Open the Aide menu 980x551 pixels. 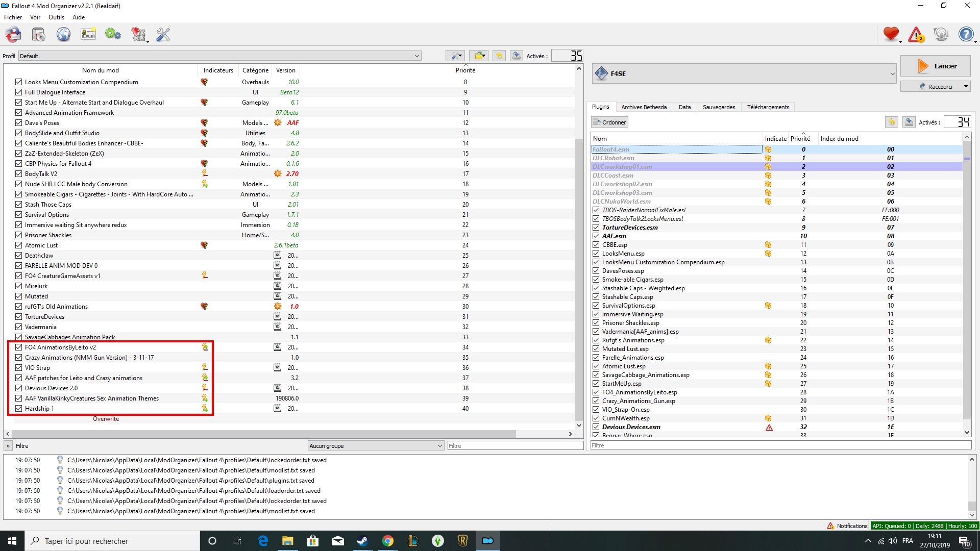(79, 17)
